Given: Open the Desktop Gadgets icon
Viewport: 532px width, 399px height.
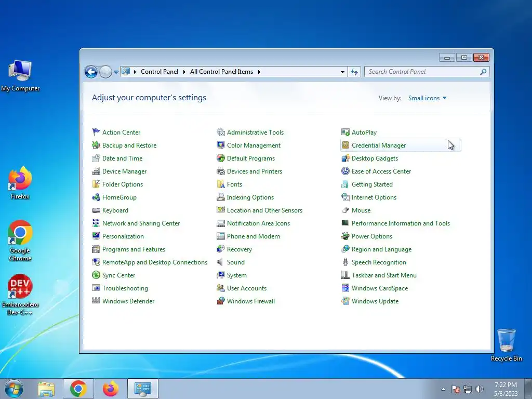Looking at the screenshot, I should [x=345, y=158].
